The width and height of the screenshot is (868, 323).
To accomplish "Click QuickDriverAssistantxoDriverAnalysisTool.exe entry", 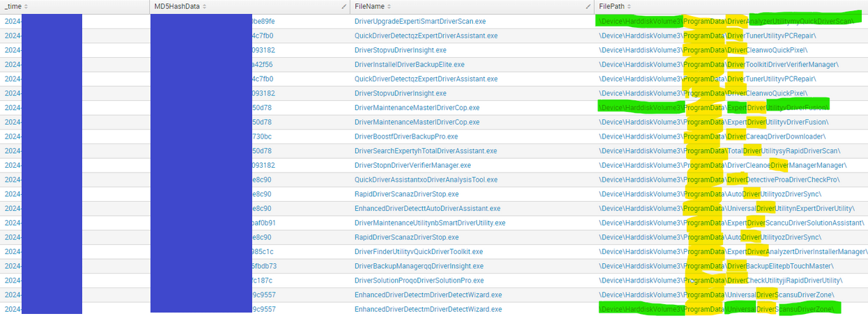I will tap(426, 180).
